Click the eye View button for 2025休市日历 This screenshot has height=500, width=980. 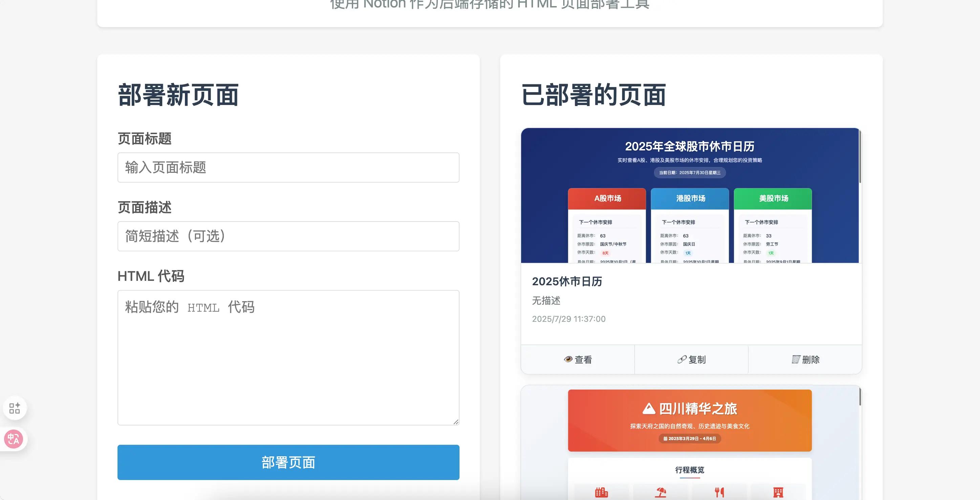[577, 360]
